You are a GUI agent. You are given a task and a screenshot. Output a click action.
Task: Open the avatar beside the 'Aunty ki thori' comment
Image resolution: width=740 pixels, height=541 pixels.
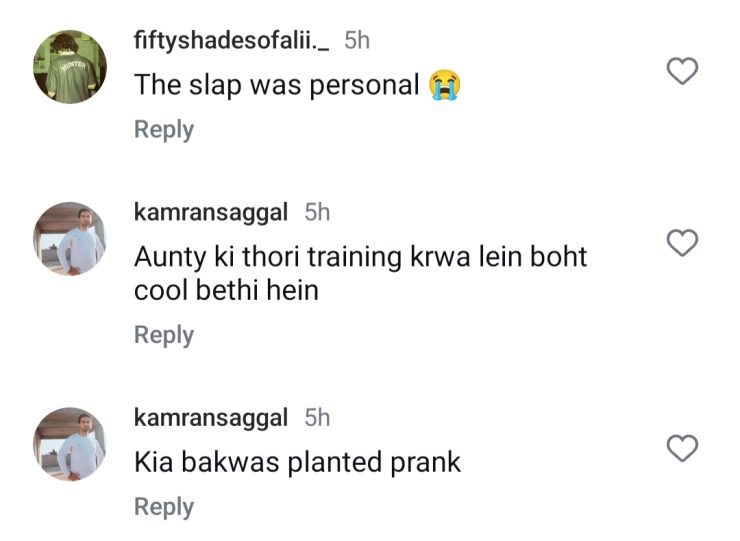pyautogui.click(x=70, y=239)
